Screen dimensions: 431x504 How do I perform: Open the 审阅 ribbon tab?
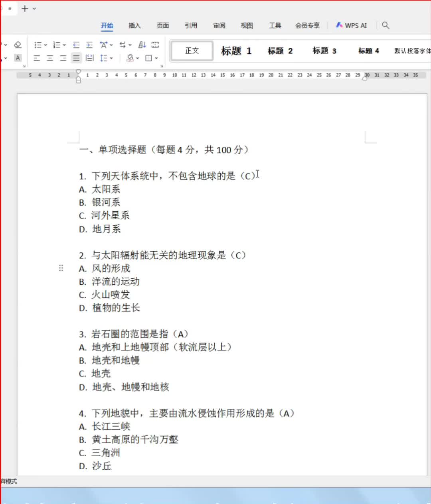point(219,25)
